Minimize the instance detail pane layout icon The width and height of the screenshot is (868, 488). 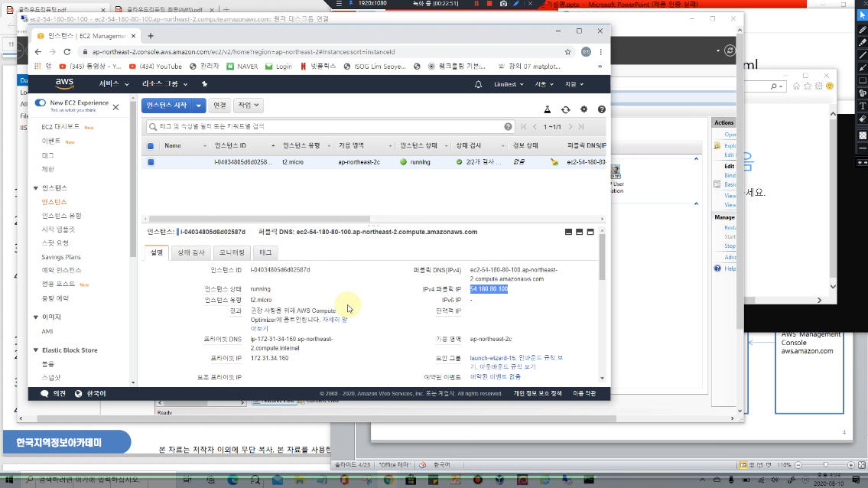click(568, 232)
